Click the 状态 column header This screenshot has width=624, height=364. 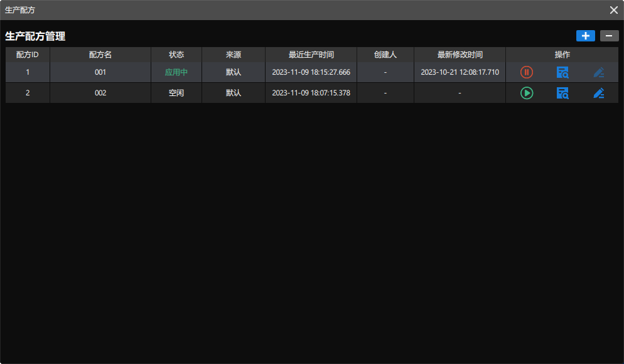[x=176, y=55]
